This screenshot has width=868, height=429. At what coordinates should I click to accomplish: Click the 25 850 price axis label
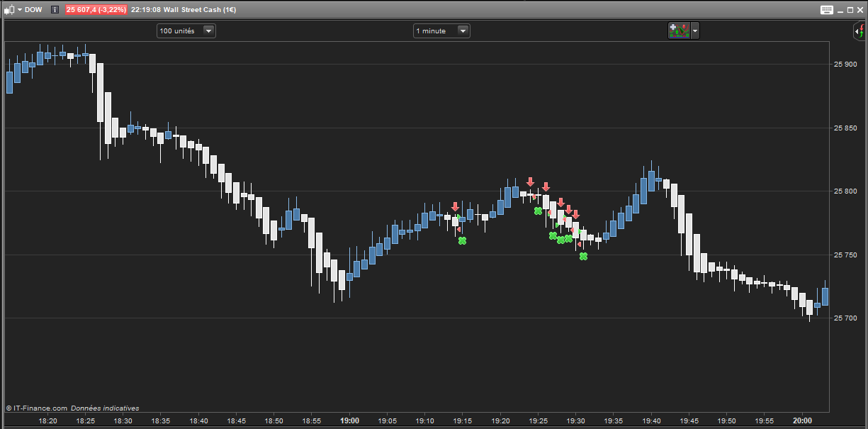(846, 128)
